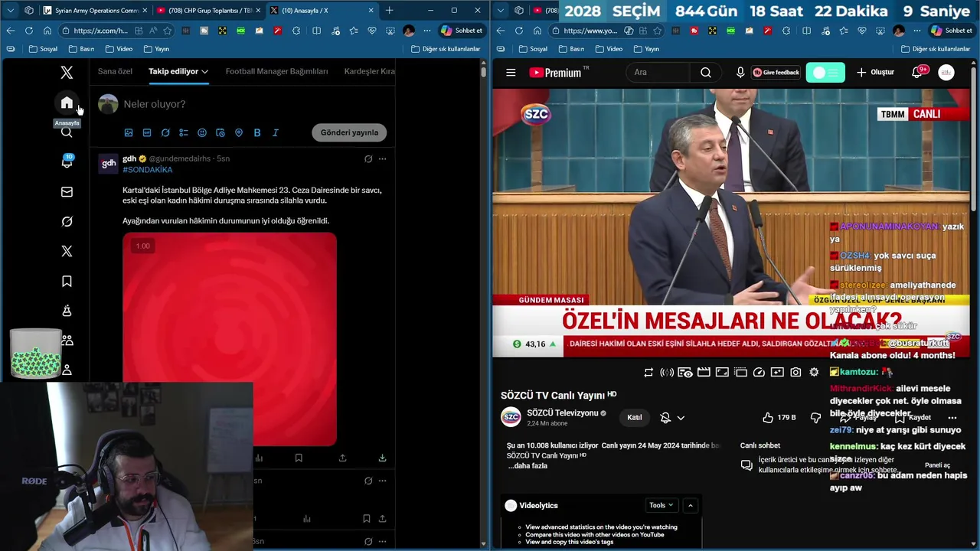Open CHP Grup Toplantısı browser tab
Viewport: 980px width, 551px height.
click(x=207, y=10)
